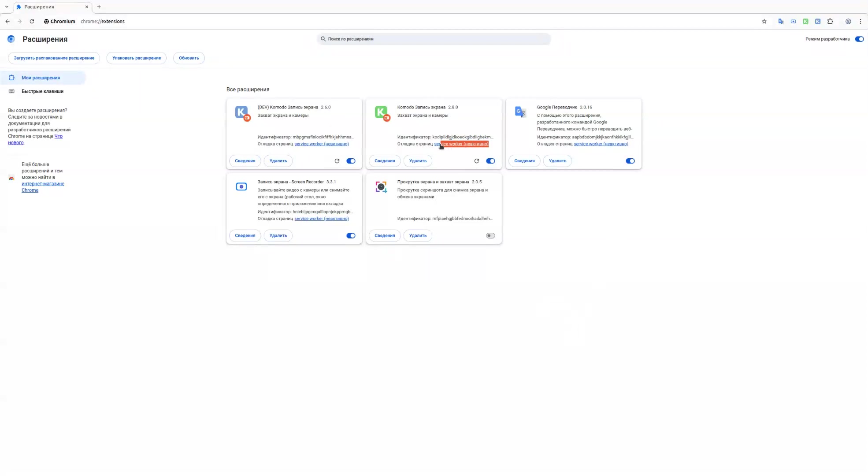This screenshot has height=476, width=868.
Task: Open green Komodo extension icon in toolbar
Action: pyautogui.click(x=805, y=21)
